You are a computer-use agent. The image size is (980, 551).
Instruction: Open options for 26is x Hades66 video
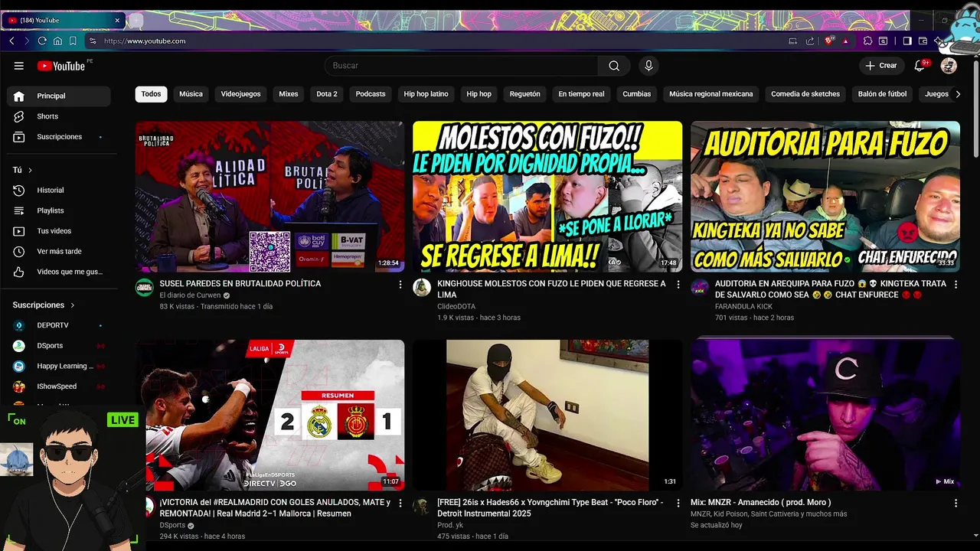click(678, 504)
